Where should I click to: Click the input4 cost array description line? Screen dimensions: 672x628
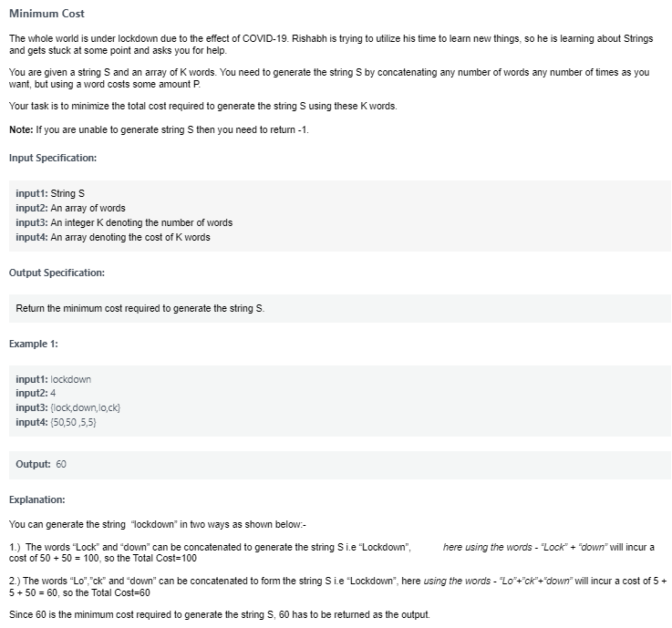113,237
